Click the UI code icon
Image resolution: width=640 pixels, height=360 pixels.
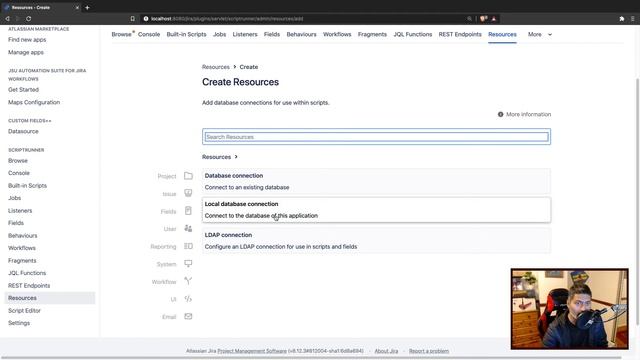point(188,299)
